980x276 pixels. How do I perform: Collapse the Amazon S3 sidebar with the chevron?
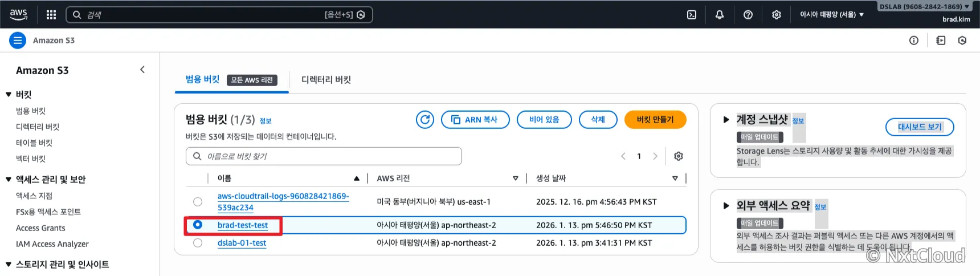[x=142, y=70]
